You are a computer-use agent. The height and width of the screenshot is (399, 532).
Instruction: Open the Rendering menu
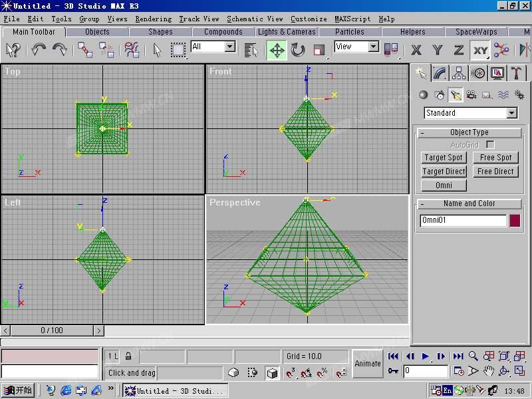pos(154,19)
